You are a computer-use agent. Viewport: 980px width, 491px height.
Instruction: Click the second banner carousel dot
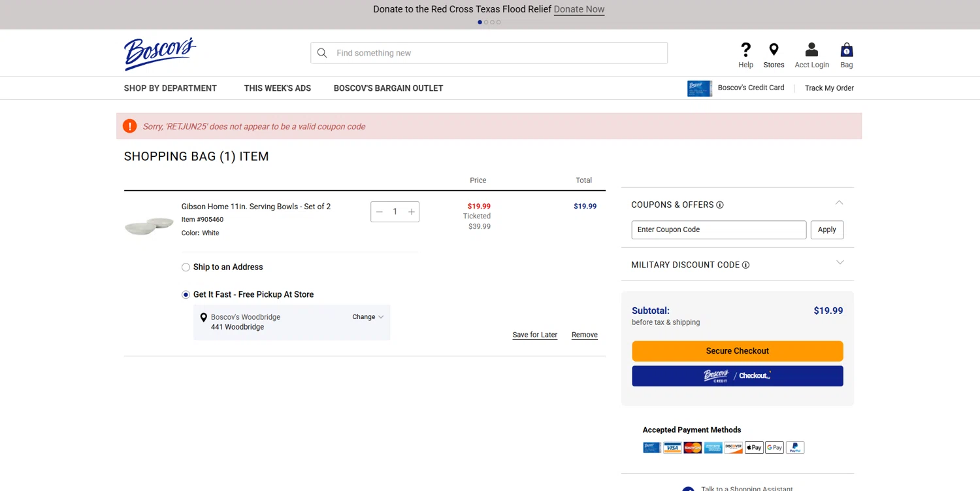[x=486, y=22]
